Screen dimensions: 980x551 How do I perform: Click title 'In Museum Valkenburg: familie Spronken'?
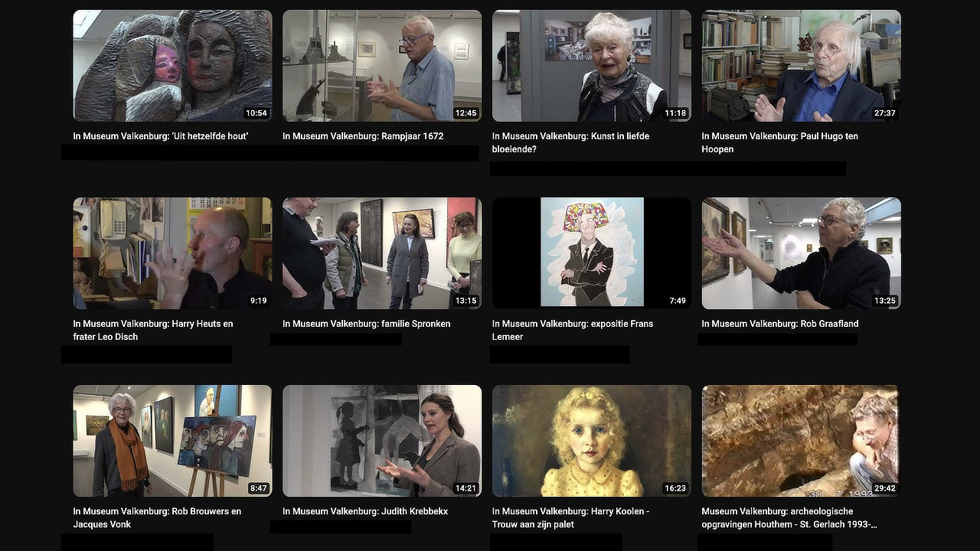point(367,324)
